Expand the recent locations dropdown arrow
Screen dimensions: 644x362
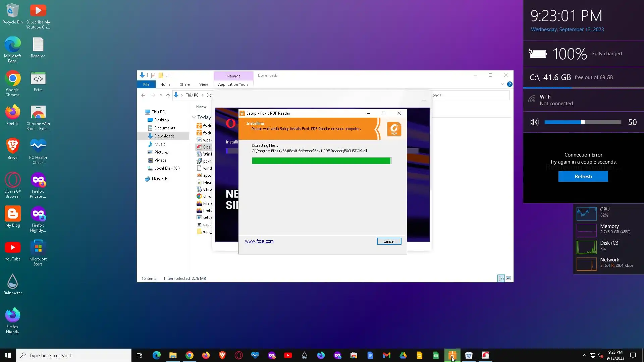(161, 95)
